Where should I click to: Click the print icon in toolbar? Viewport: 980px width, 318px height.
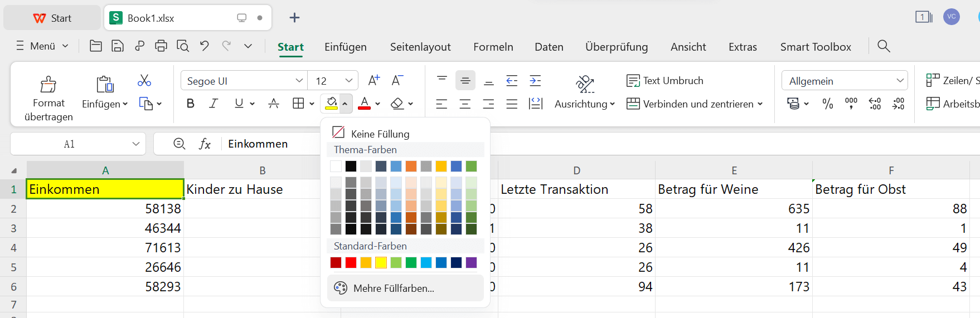pyautogui.click(x=161, y=46)
